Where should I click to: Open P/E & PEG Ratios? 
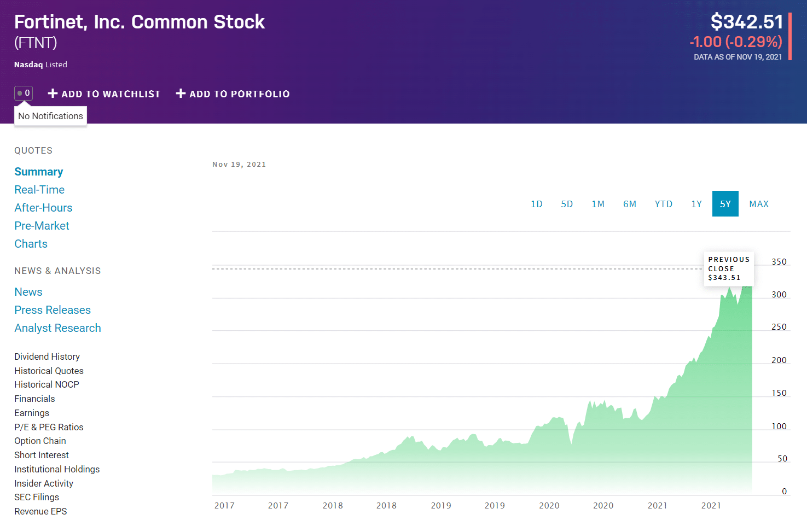tap(49, 427)
